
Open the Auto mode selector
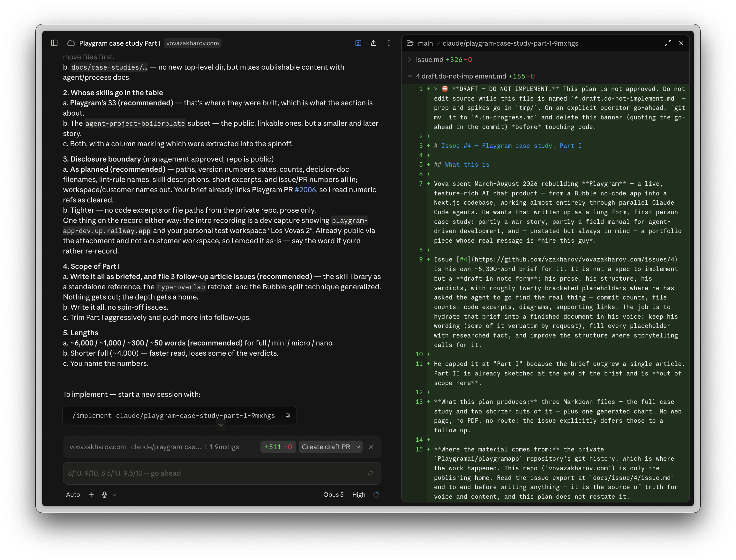click(73, 495)
